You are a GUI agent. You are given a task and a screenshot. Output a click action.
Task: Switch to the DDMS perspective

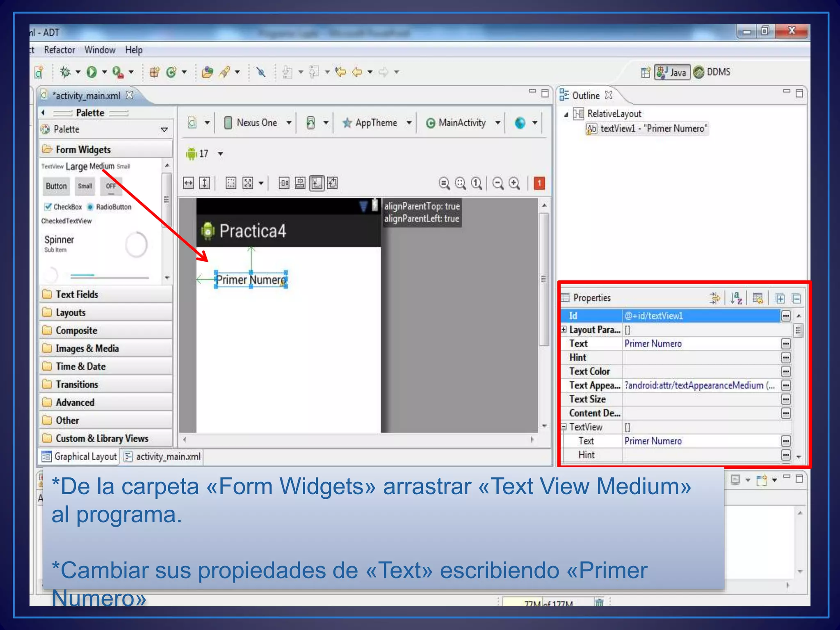click(712, 72)
